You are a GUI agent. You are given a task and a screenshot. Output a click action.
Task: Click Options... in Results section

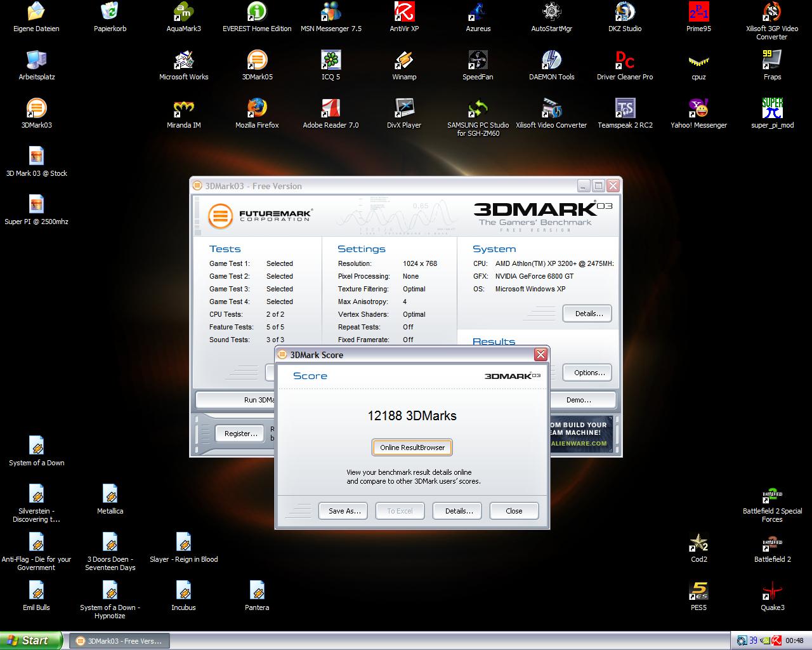[587, 373]
